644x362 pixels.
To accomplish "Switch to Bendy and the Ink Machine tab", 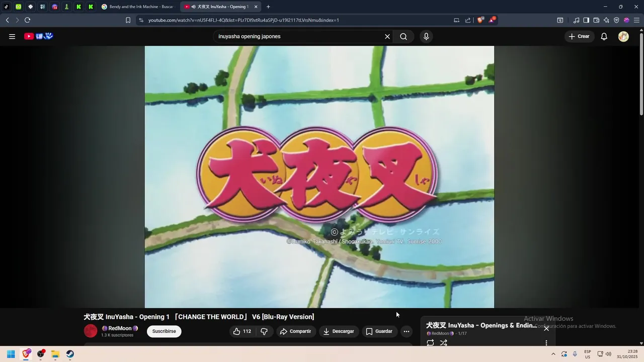I will 138,7.
